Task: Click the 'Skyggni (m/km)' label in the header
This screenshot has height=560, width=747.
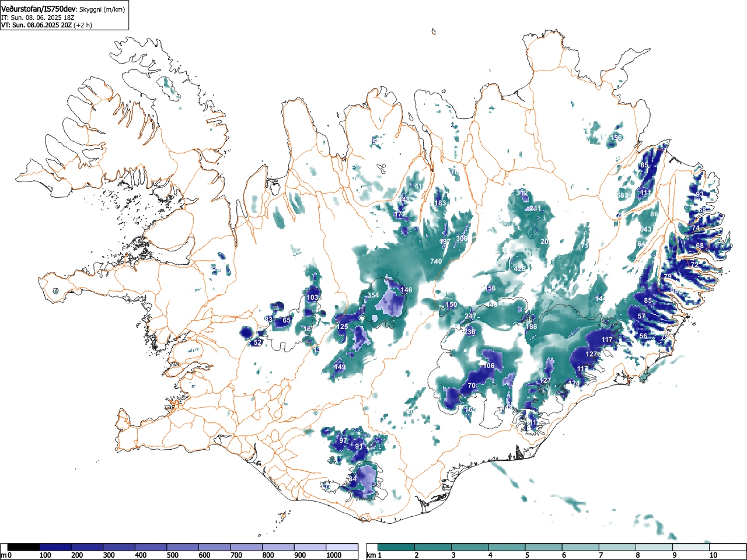Action: coord(102,9)
